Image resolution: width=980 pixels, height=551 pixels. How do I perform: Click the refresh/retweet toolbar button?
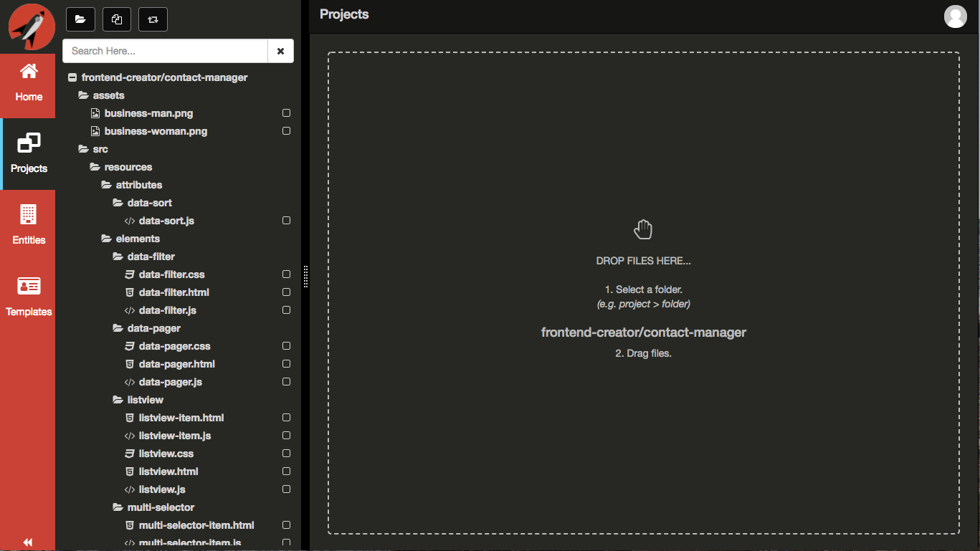[x=153, y=19]
